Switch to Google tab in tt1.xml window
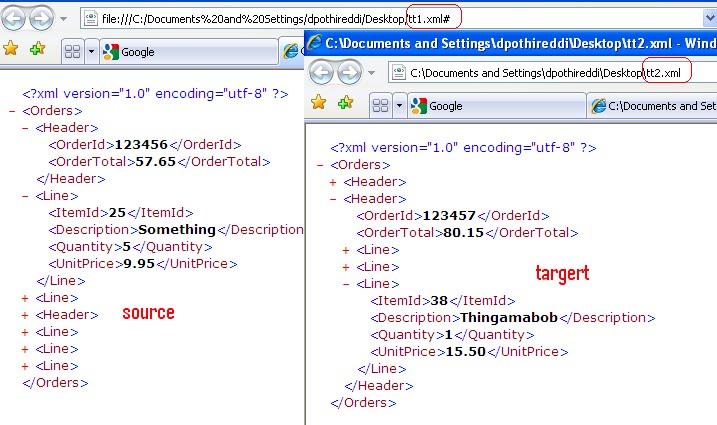The image size is (717, 425). click(188, 52)
